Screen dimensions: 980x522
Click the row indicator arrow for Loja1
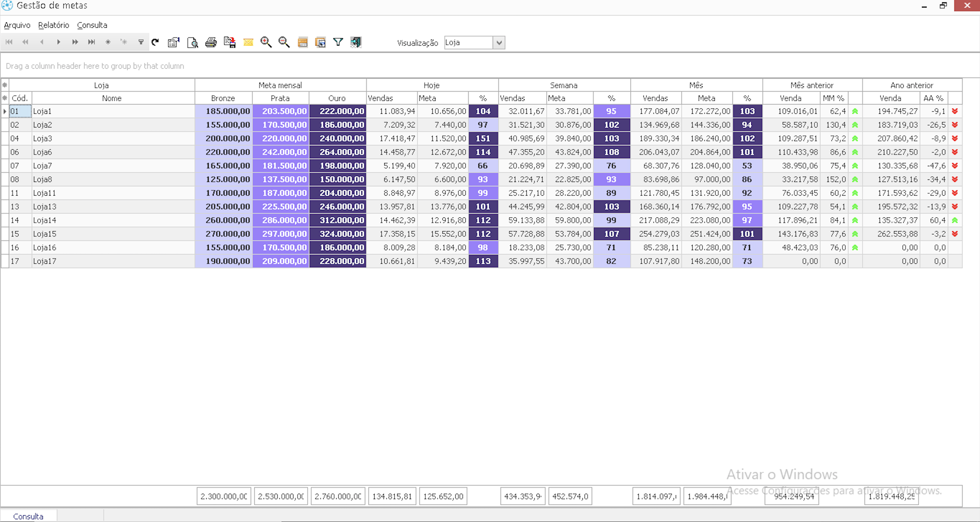[x=5, y=111]
